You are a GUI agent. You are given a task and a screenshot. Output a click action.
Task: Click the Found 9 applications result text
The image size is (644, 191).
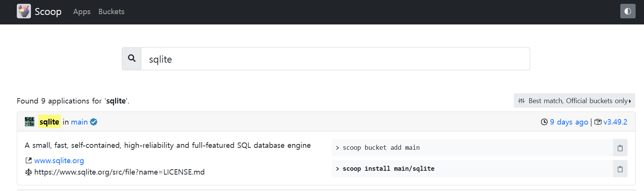tap(73, 101)
